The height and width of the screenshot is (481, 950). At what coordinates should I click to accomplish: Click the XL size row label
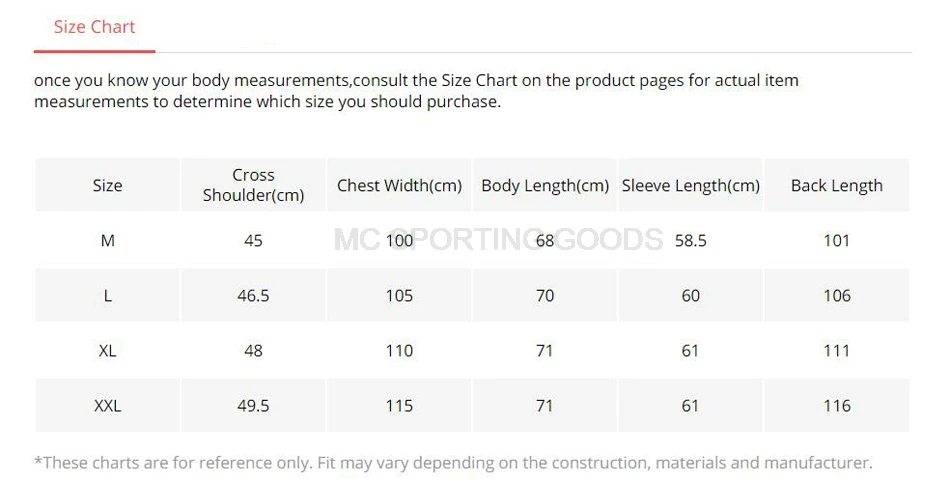click(x=107, y=351)
